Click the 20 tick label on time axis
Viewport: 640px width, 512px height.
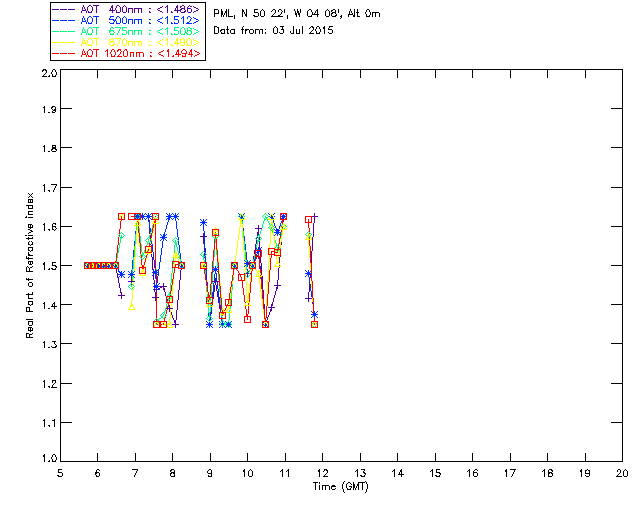pyautogui.click(x=622, y=473)
